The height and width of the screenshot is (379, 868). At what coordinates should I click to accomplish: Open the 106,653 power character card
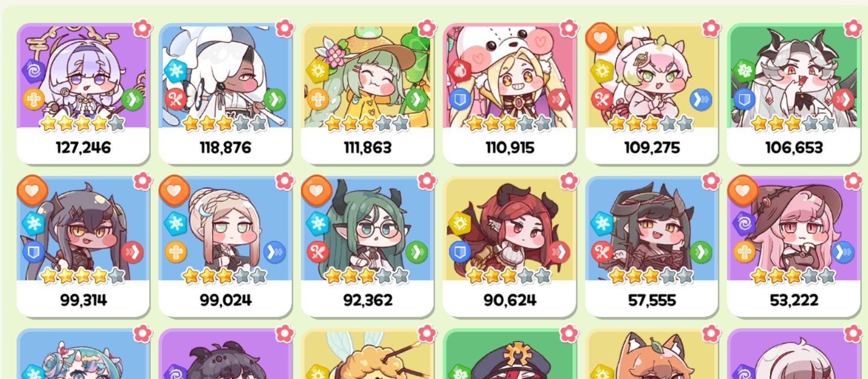coord(794,94)
